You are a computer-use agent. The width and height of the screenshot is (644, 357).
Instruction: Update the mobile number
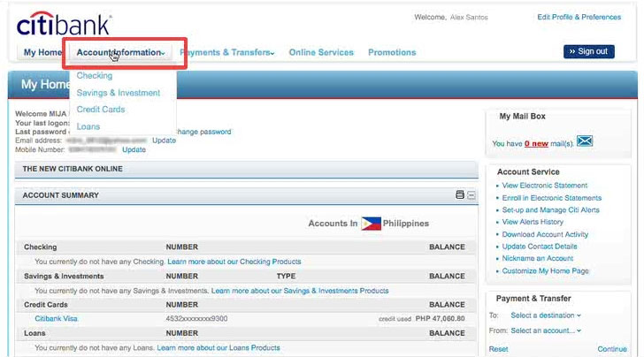point(134,149)
